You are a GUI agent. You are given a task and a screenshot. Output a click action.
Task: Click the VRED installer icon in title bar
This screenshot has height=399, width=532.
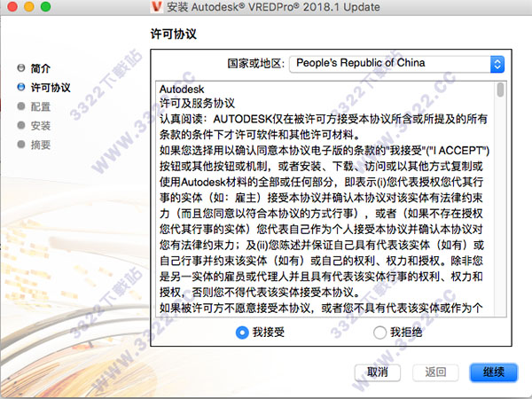click(156, 6)
